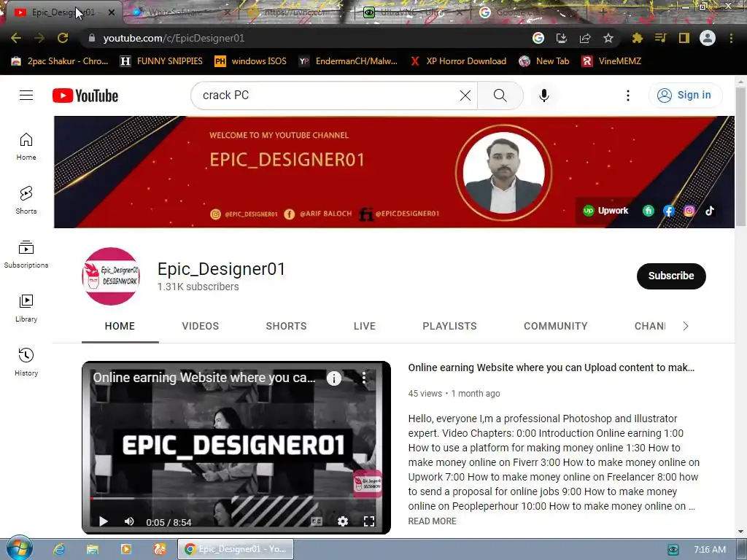This screenshot has width=747, height=560.
Task: Open Chrome profile avatar
Action: coord(708,38)
